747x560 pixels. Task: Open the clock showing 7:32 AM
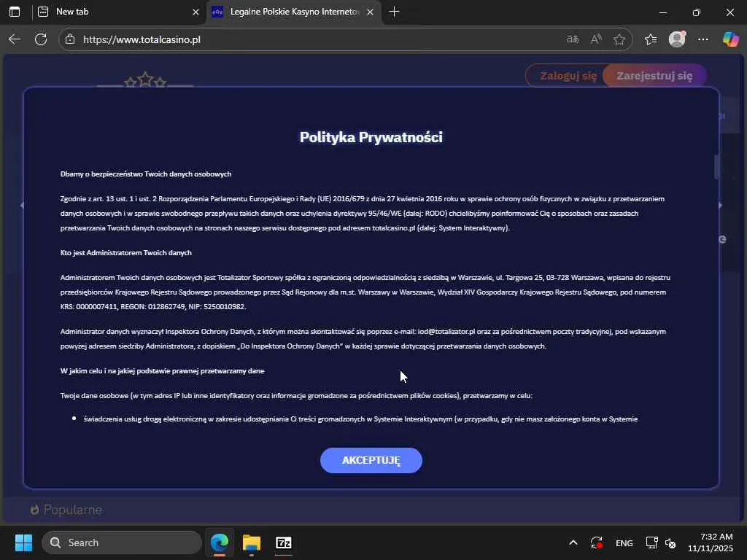tap(711, 542)
